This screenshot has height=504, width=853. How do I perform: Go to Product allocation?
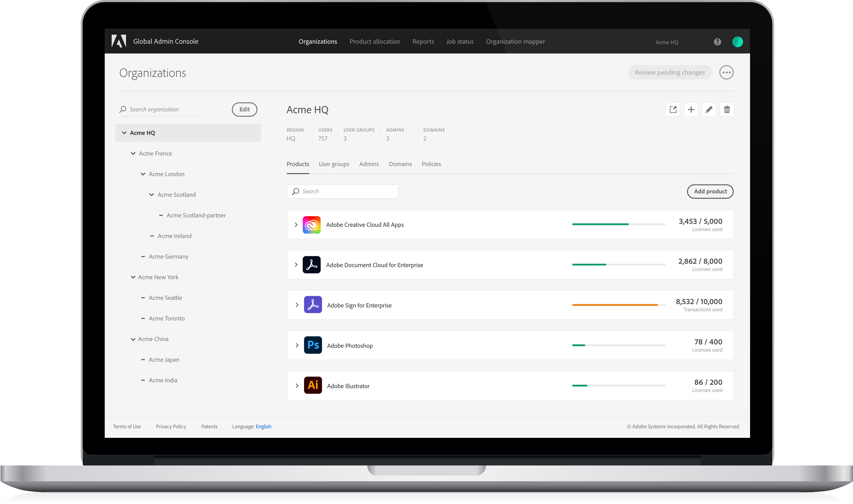coord(374,41)
